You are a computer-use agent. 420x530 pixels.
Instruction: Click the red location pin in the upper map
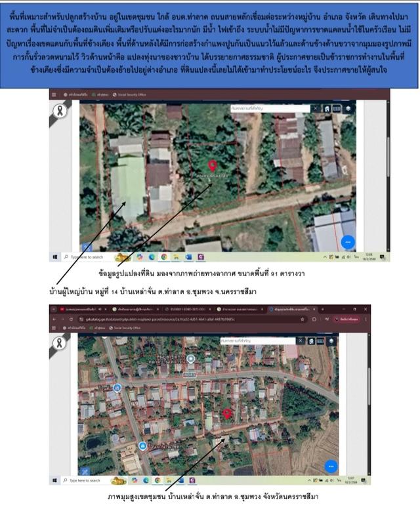click(x=213, y=165)
